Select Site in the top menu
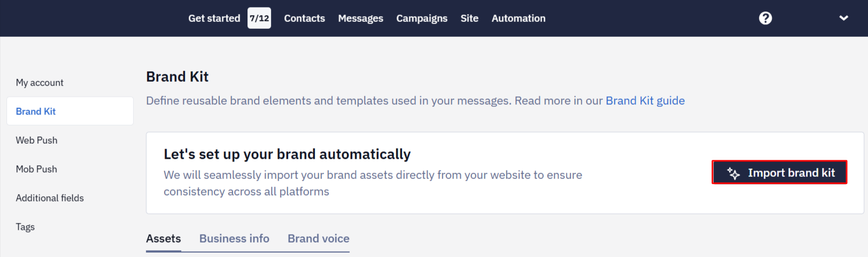Screen dimensions: 868x257 (x=469, y=18)
